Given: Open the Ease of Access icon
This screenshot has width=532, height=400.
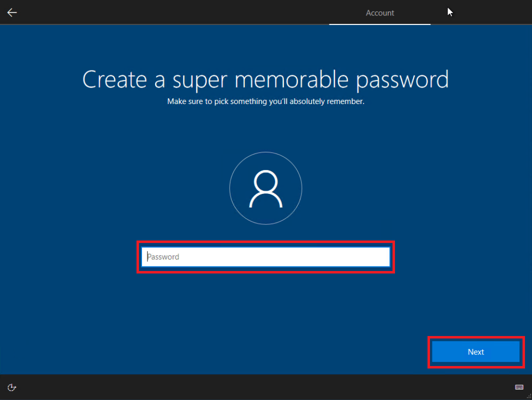Looking at the screenshot, I should coord(12,387).
